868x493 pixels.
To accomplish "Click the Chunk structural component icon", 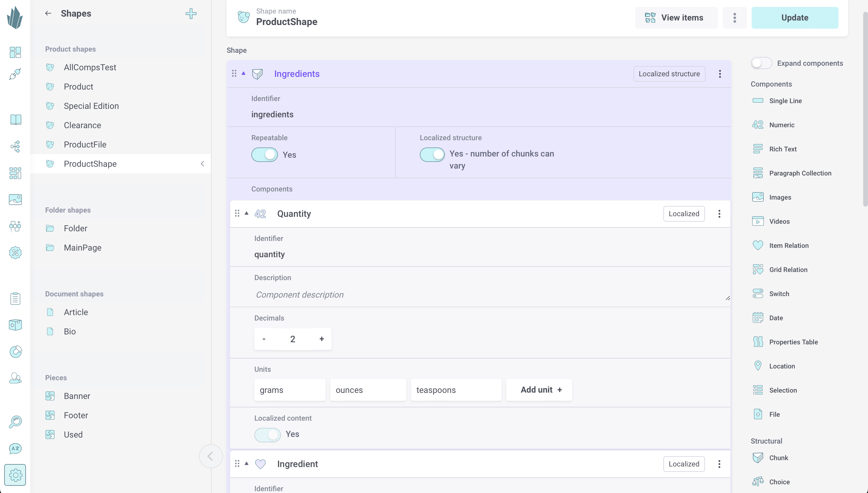I will (758, 458).
